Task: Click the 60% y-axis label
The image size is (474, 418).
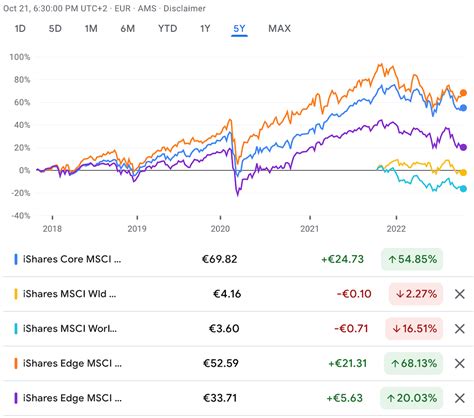Action: (22, 102)
